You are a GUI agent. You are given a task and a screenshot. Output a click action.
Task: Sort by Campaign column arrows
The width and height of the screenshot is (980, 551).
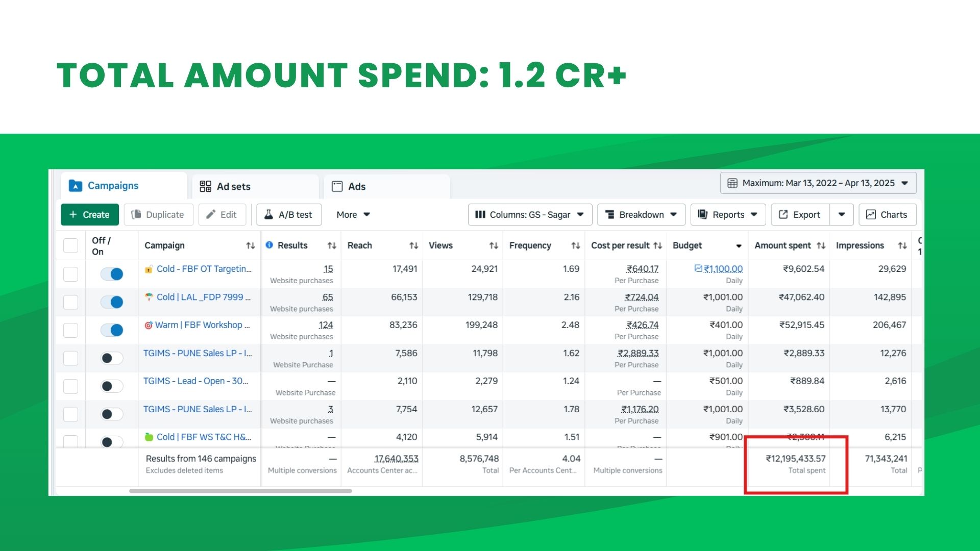[x=251, y=246]
